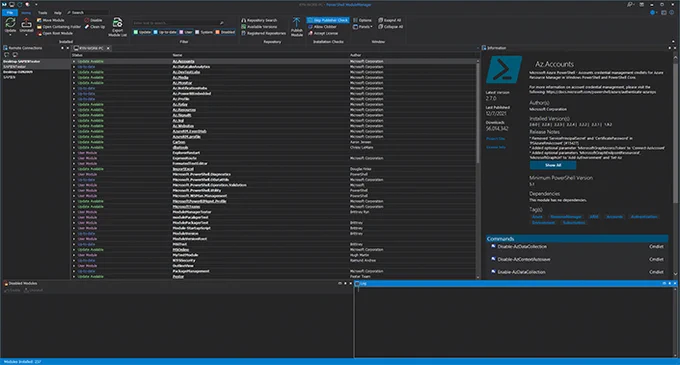Viewport: 680px width, 365px height.
Task: Toggle the Update filter
Action: point(142,32)
